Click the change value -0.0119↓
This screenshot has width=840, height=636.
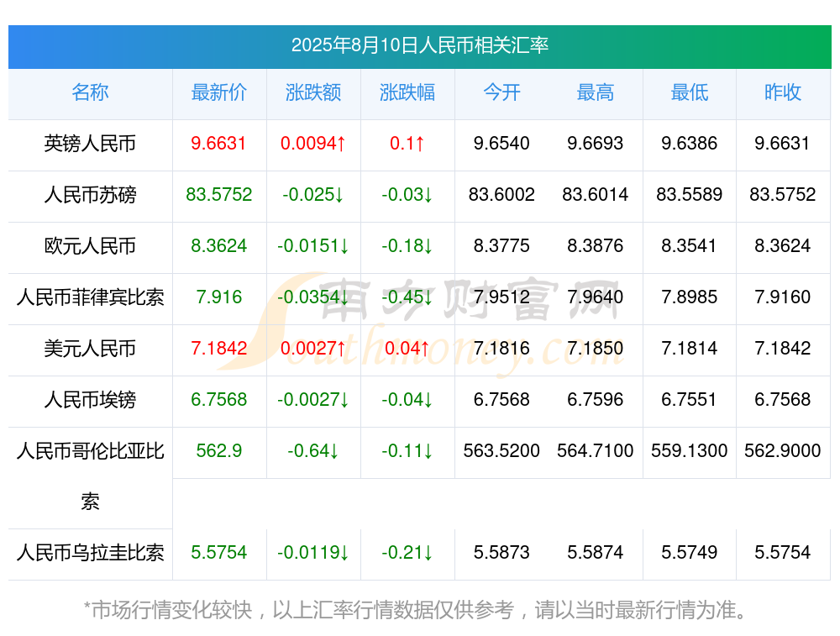pyautogui.click(x=312, y=553)
